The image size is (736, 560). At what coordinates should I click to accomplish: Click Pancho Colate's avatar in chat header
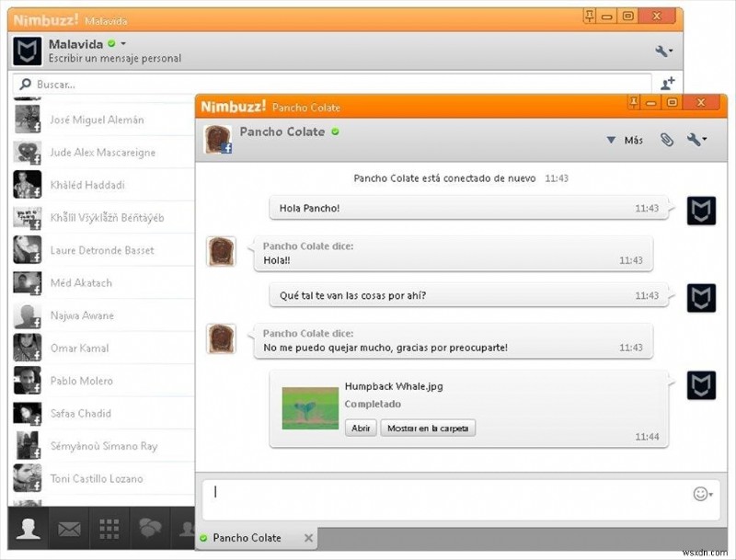click(x=218, y=139)
